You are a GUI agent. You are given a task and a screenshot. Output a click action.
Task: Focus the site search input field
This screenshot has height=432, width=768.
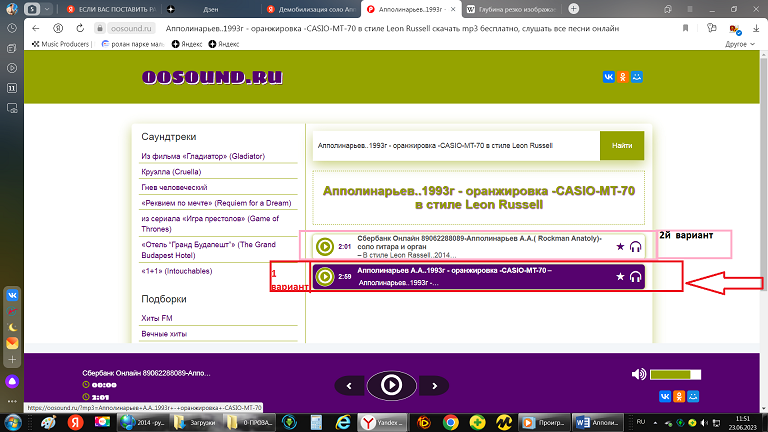coord(456,145)
